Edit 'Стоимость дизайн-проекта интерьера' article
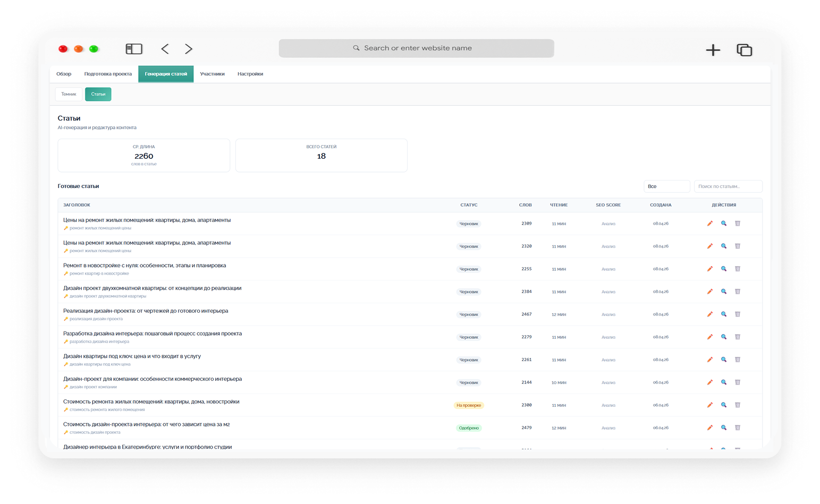The image size is (820, 504). coord(709,428)
